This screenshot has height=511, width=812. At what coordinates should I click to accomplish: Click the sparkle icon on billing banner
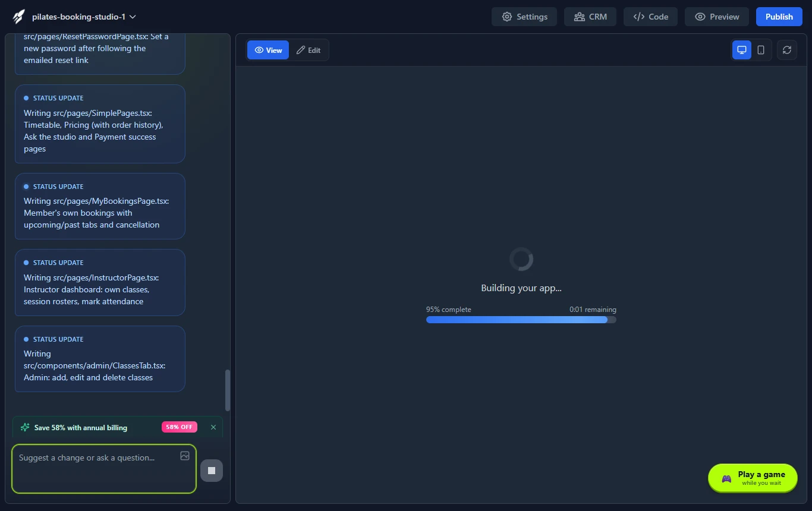[x=25, y=427]
